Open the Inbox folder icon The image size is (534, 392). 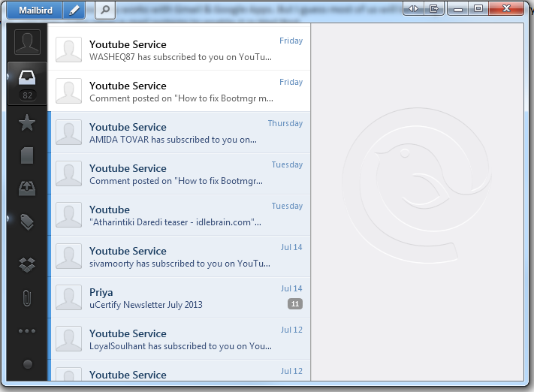click(x=27, y=77)
